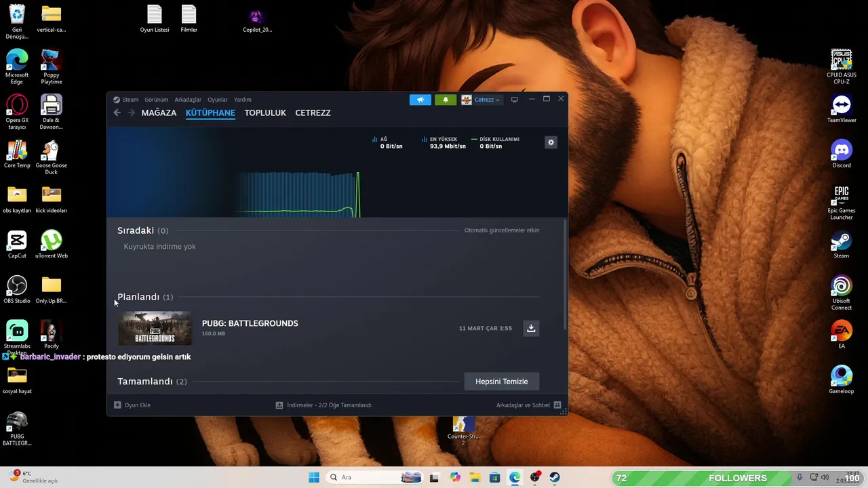868x488 pixels.
Task: Select the PUBG BATTLEGR... desktop shortcut
Action: (17, 428)
